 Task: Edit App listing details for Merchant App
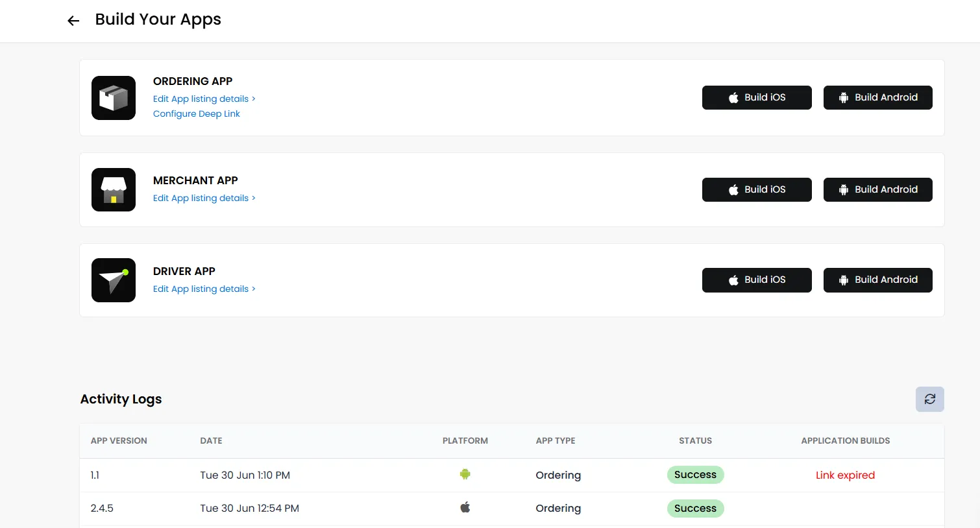(x=204, y=198)
